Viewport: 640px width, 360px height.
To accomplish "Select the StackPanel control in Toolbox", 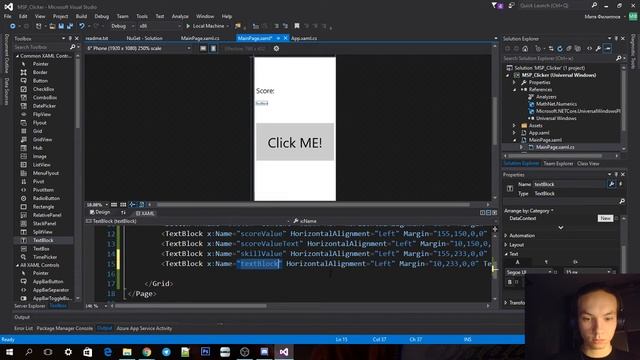I will 44,224.
